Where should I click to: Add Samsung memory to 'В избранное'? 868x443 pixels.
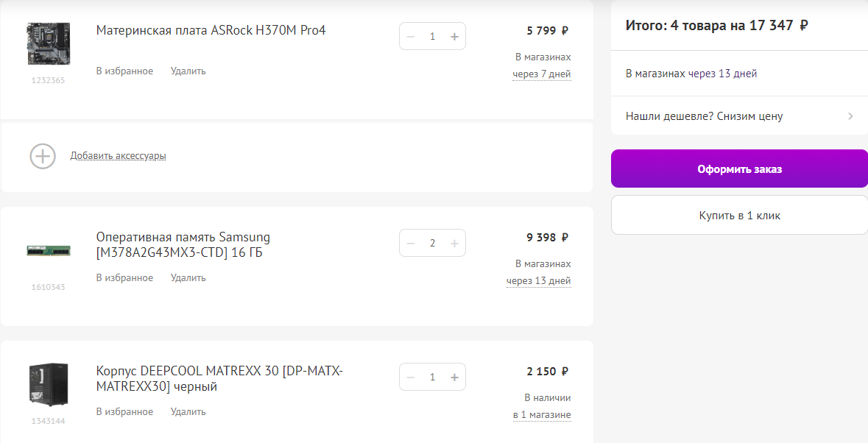pyautogui.click(x=124, y=278)
